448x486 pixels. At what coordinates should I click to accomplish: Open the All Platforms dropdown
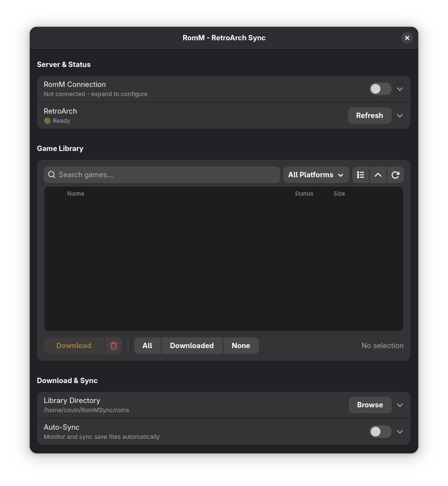(316, 175)
